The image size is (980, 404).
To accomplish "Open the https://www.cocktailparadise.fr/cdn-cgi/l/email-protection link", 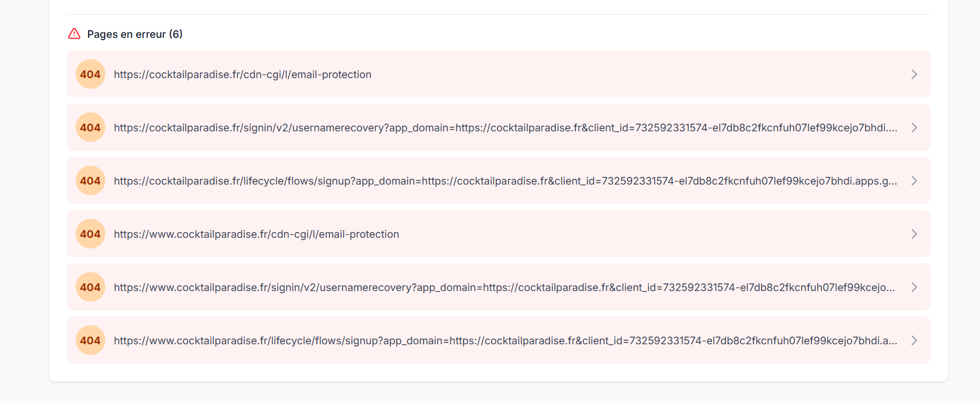I will coord(257,234).
